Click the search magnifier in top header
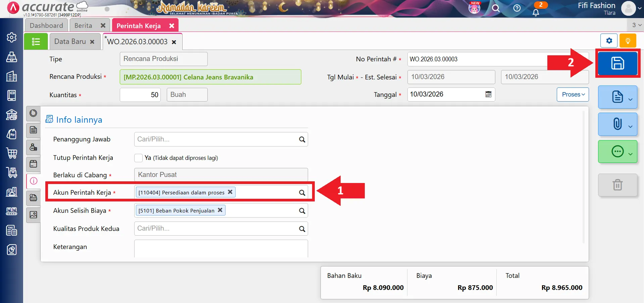The height and width of the screenshot is (303, 644). 496,8
